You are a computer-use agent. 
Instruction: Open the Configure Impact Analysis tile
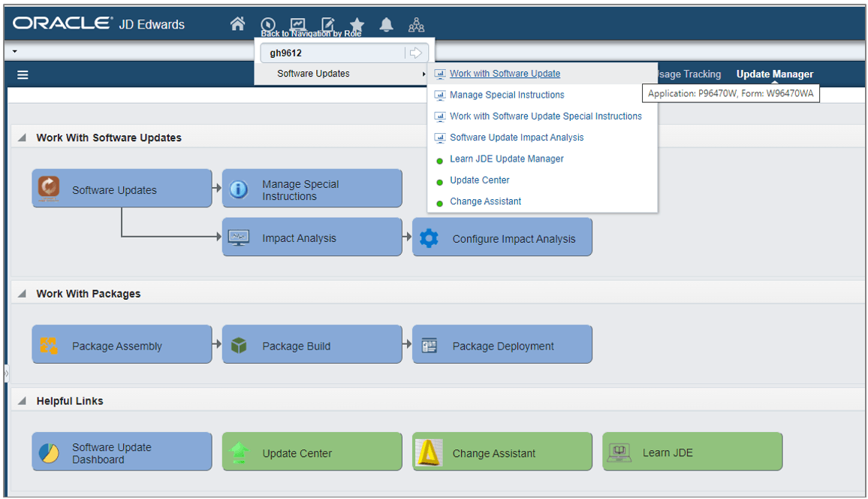502,237
